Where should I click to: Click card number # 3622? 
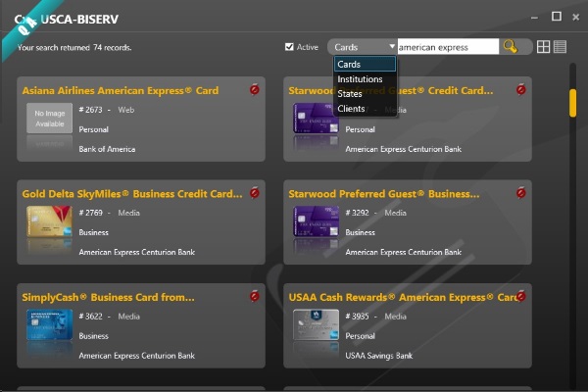click(x=90, y=317)
